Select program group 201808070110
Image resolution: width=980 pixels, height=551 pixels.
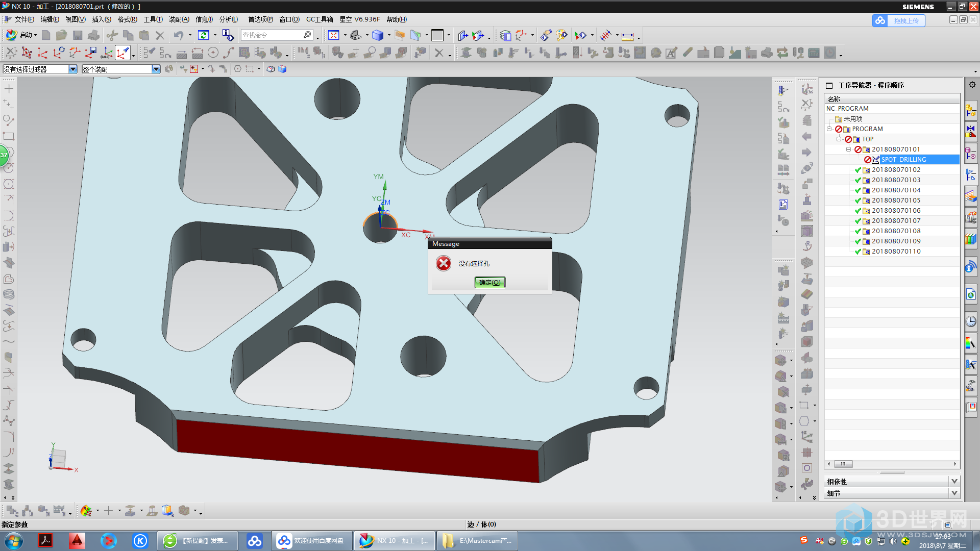896,252
